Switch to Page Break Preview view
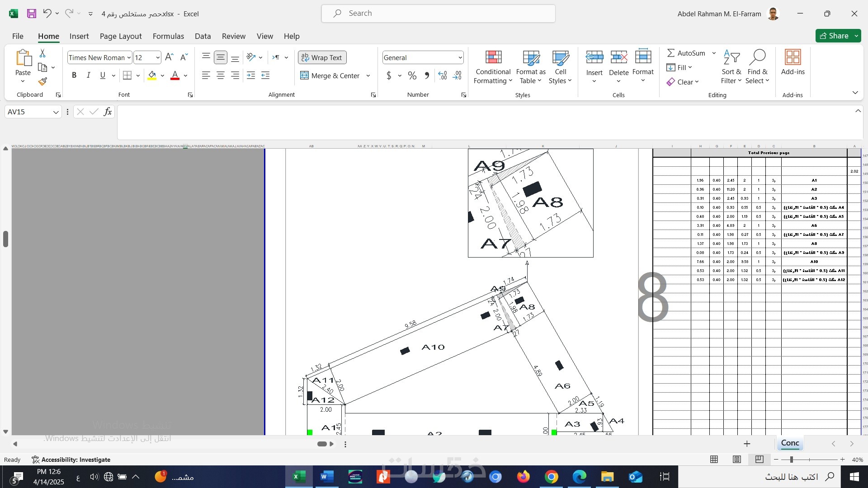The image size is (868, 488). coord(759,460)
